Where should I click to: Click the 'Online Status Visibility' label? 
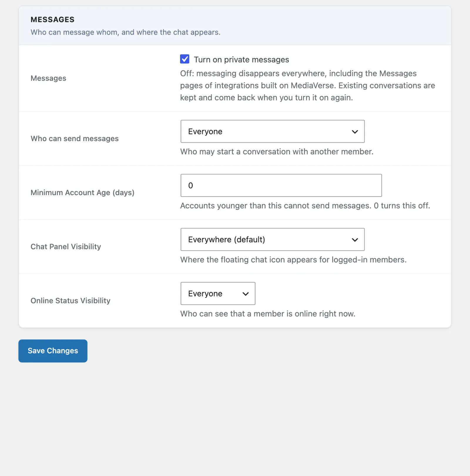[70, 301]
